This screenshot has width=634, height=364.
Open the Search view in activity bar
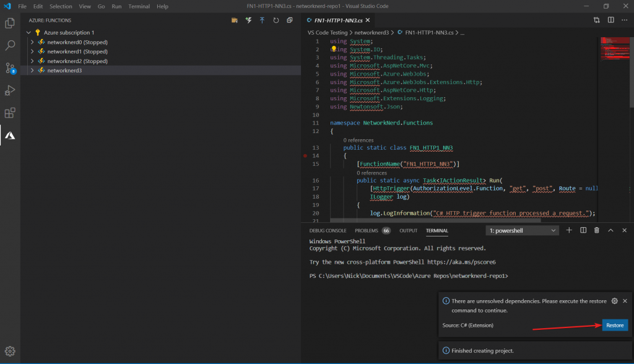point(10,45)
